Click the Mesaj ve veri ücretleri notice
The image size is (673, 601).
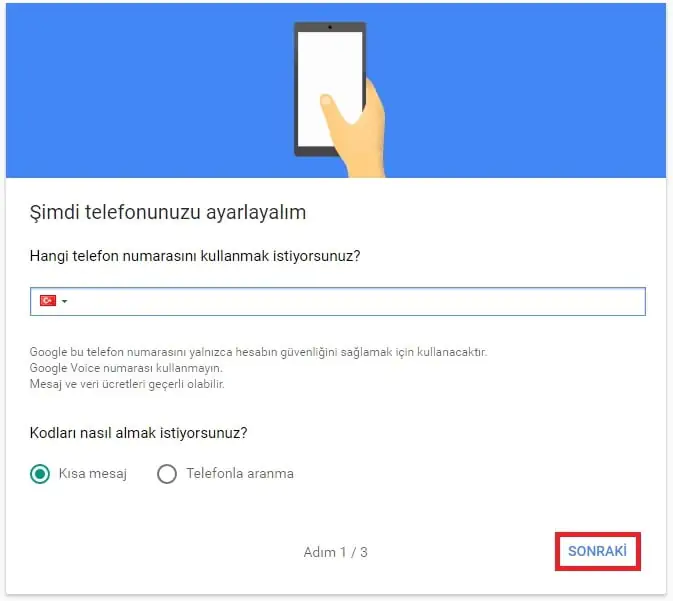pos(127,384)
